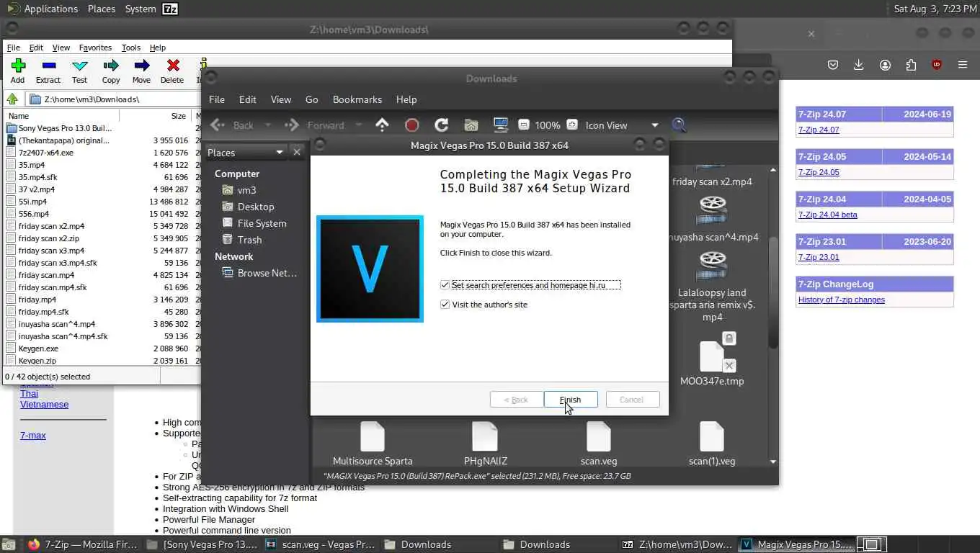Viewport: 980px width, 553px height.
Task: Go up one folder in 7-Zip
Action: 12,99
